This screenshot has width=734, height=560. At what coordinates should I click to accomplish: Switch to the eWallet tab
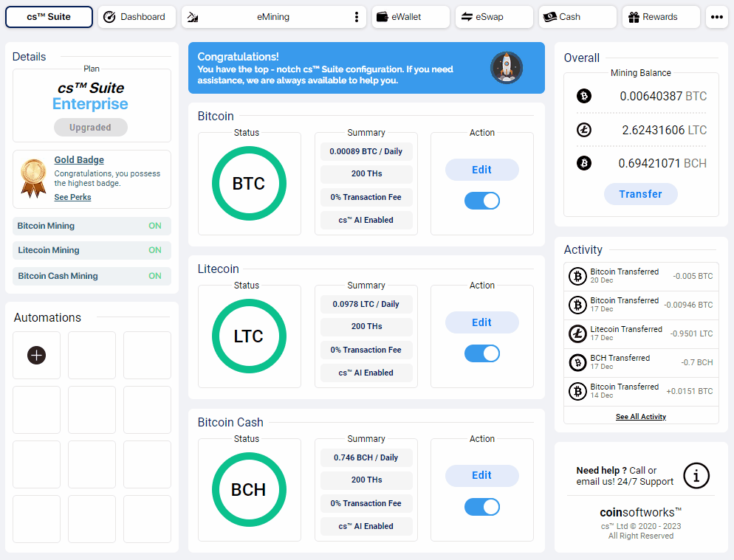[411, 17]
